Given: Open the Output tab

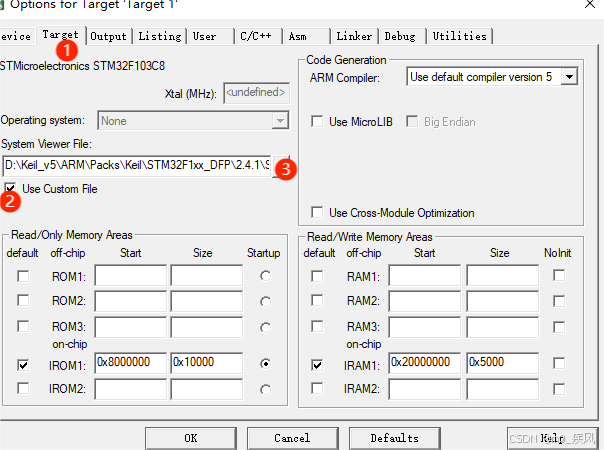Looking at the screenshot, I should click(x=108, y=37).
